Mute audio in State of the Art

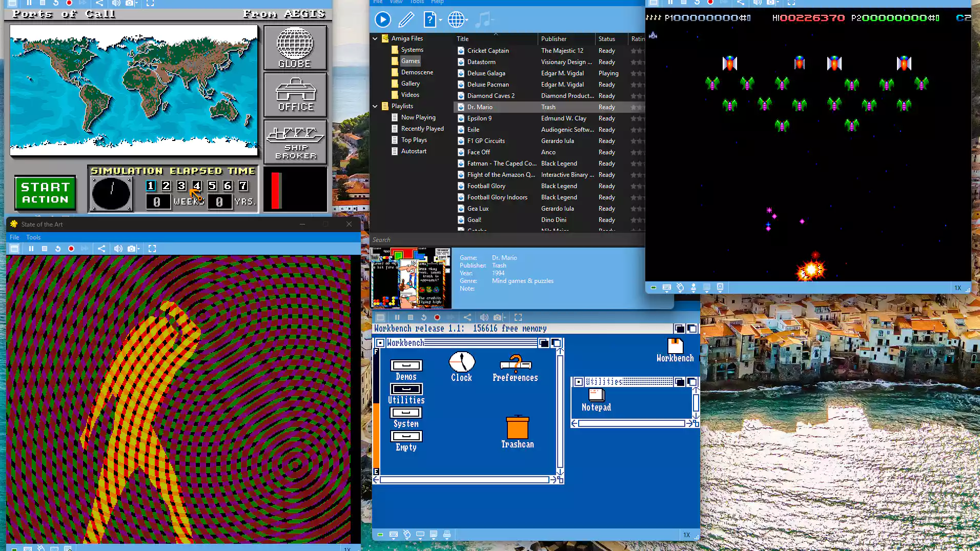(x=118, y=249)
